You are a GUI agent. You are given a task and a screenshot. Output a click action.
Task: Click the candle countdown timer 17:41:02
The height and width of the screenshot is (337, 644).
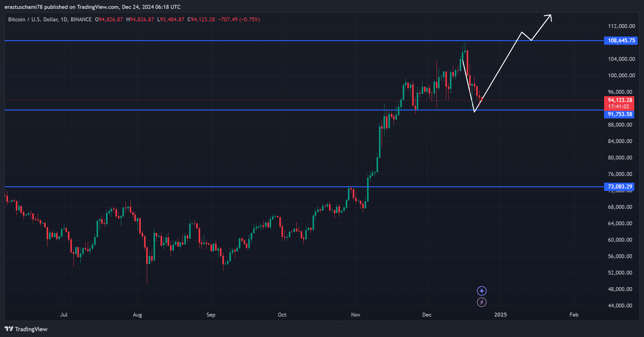tap(619, 107)
